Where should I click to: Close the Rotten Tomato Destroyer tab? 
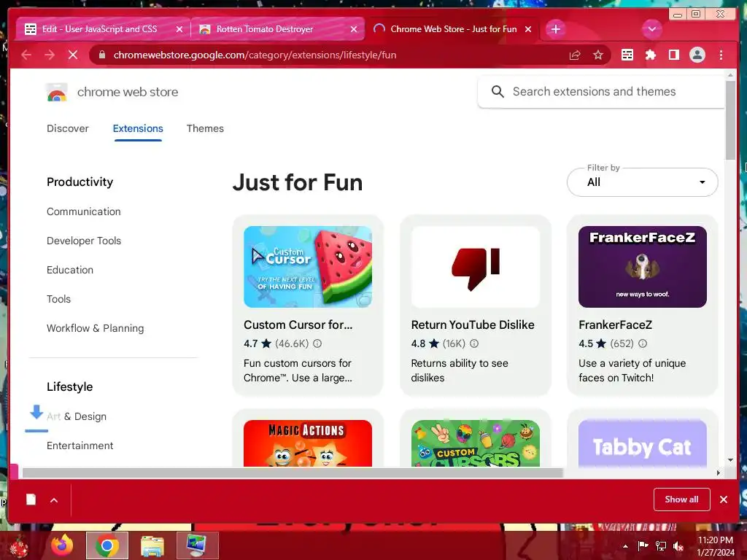point(354,29)
